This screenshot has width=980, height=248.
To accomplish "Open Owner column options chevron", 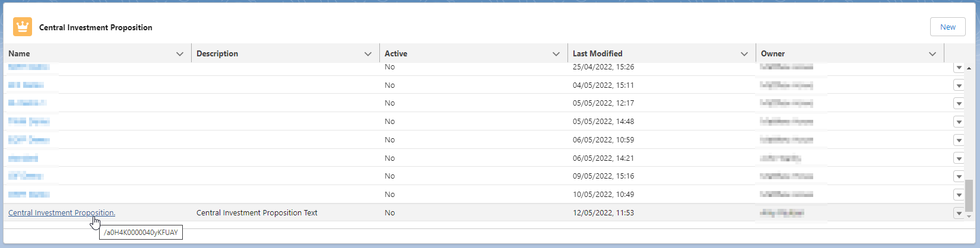I will (933, 54).
